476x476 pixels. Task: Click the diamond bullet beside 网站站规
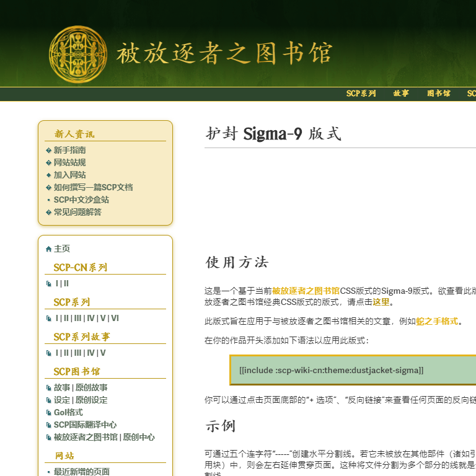click(49, 163)
